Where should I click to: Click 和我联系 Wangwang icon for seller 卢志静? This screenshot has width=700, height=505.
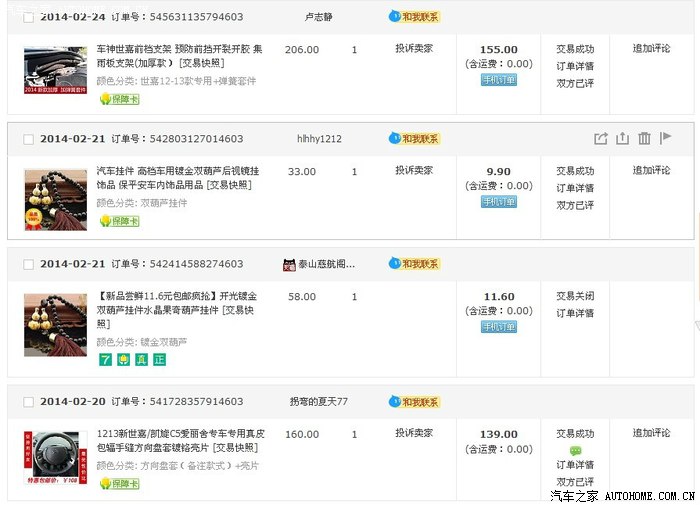pos(413,17)
